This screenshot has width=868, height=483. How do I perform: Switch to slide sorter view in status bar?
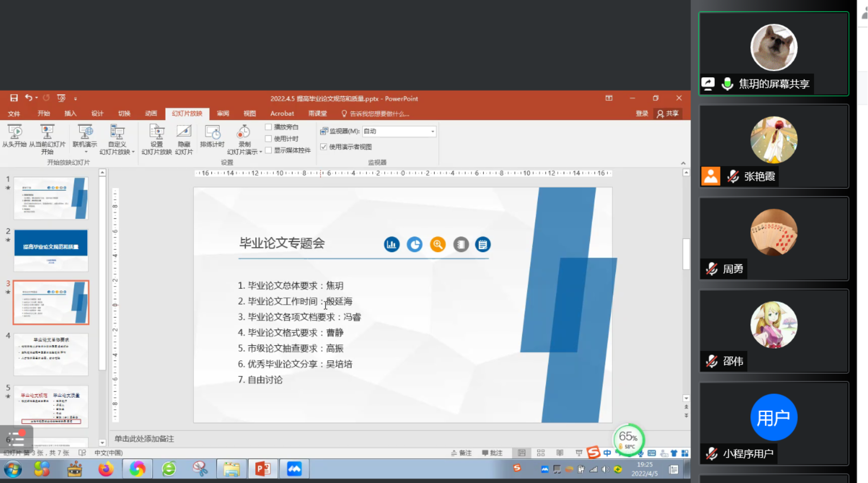point(540,453)
